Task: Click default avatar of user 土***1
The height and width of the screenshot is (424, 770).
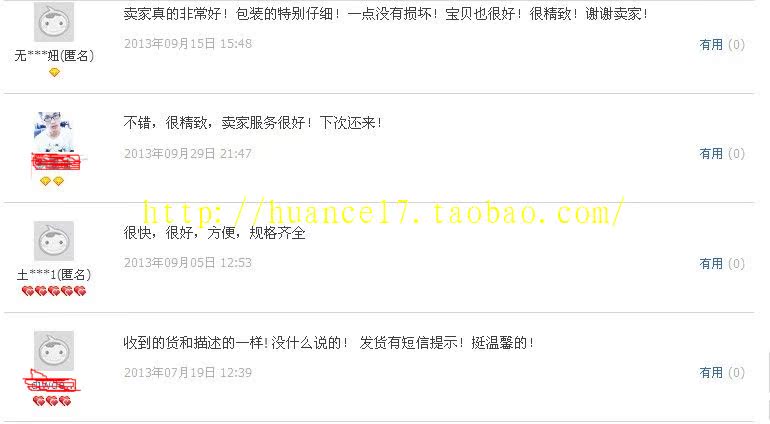Action: point(54,241)
